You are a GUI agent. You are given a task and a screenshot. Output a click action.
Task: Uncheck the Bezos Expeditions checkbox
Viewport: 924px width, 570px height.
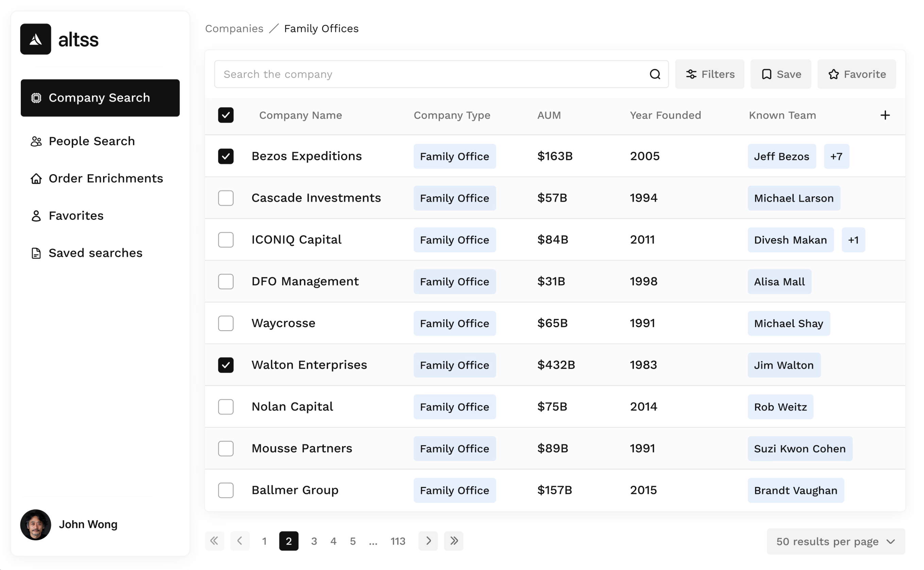pyautogui.click(x=225, y=156)
